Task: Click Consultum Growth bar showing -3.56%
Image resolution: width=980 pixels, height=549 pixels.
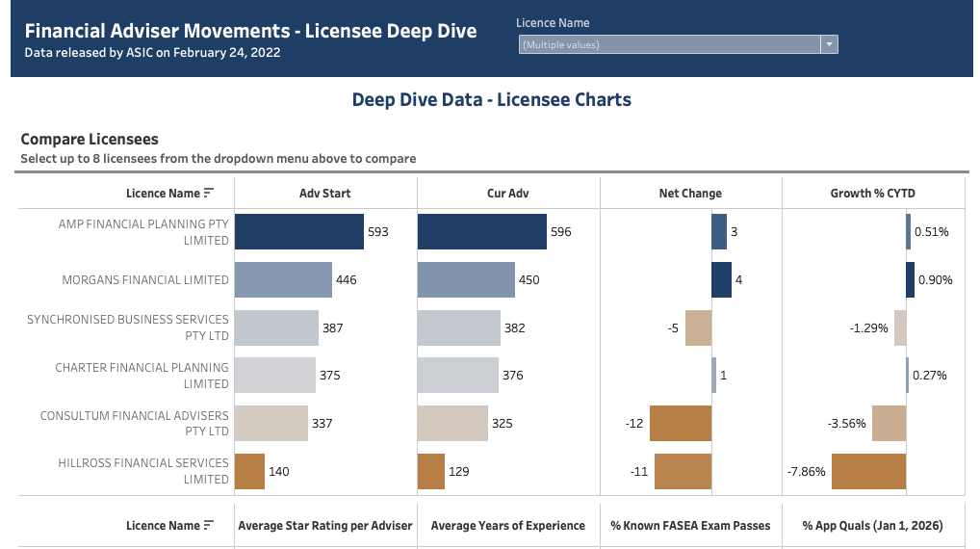Action: point(890,424)
